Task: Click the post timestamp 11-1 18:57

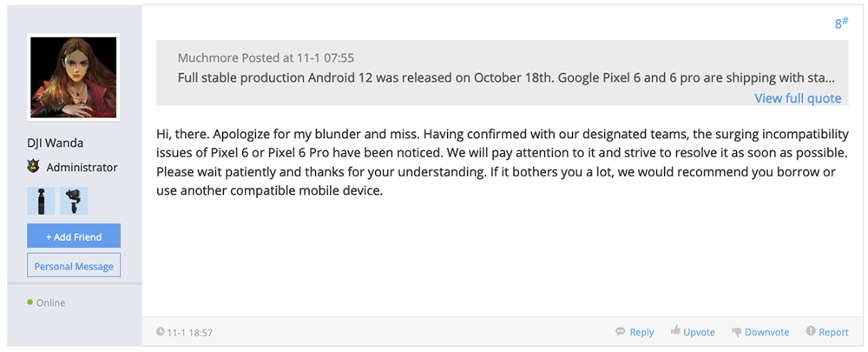Action: click(x=189, y=332)
